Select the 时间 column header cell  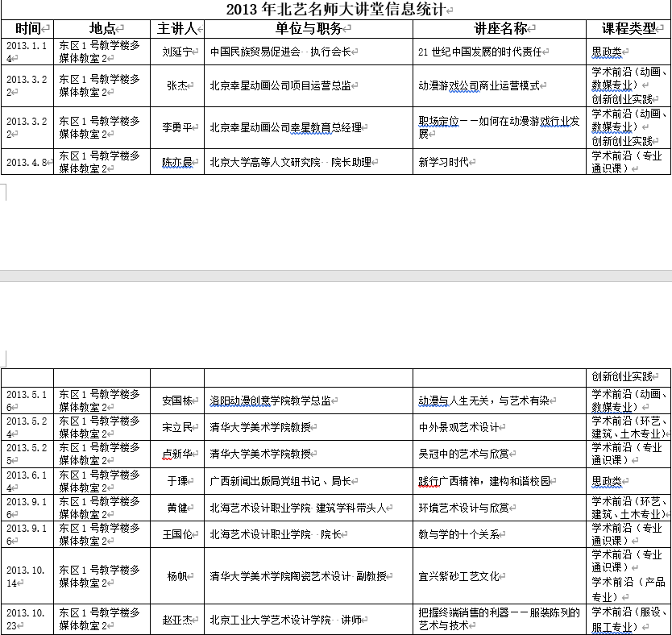coord(27,29)
